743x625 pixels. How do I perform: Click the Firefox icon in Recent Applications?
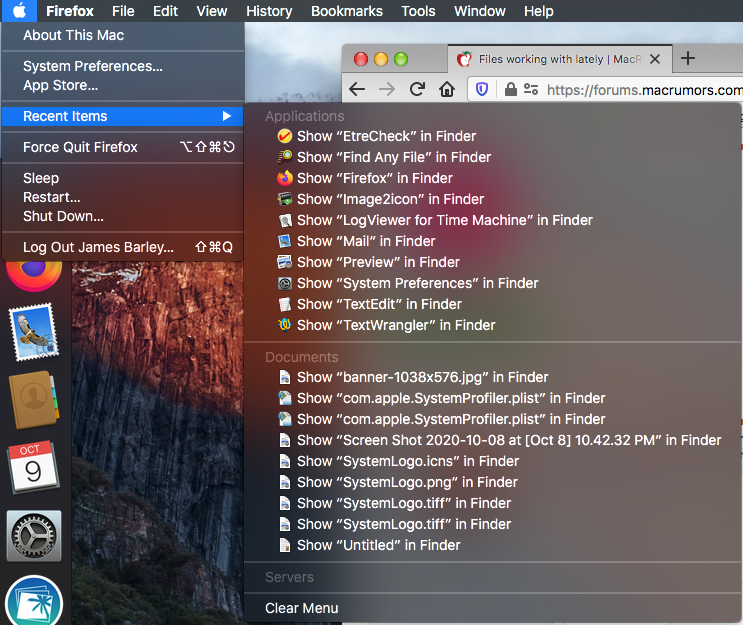point(285,178)
